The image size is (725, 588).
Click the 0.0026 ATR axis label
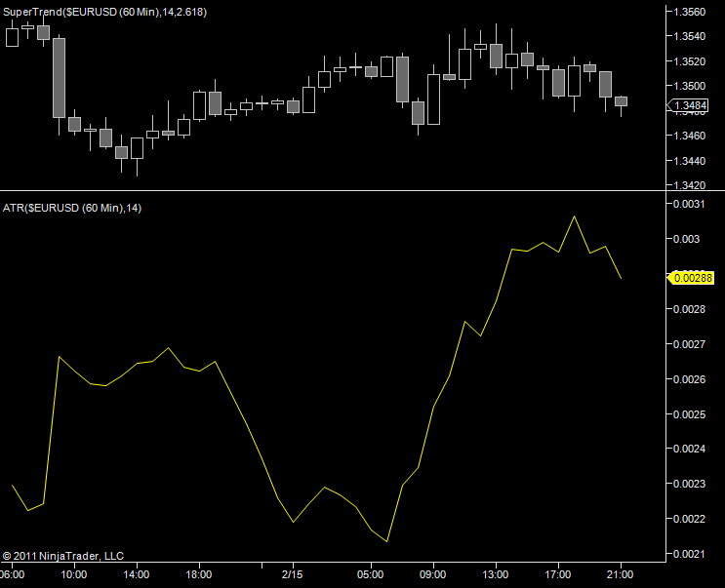690,379
